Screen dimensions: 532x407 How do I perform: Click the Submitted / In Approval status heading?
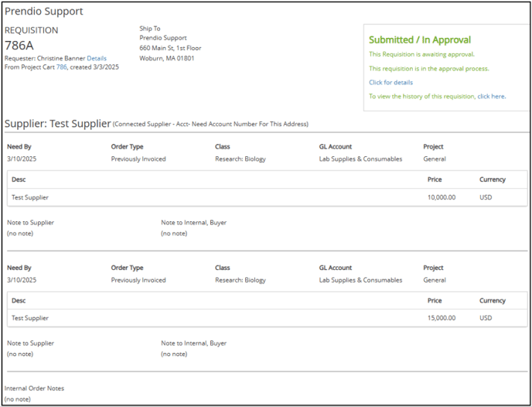click(x=420, y=39)
